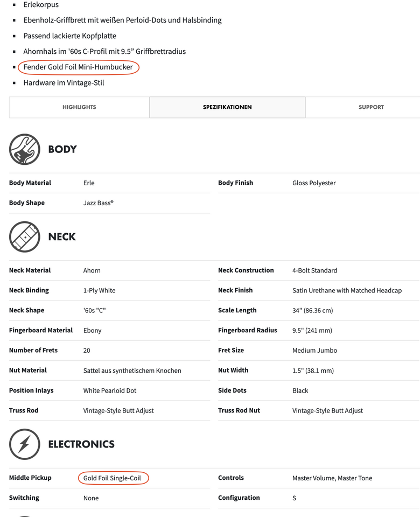420x517 pixels.
Task: Open the Highlights tab
Action: [79, 107]
